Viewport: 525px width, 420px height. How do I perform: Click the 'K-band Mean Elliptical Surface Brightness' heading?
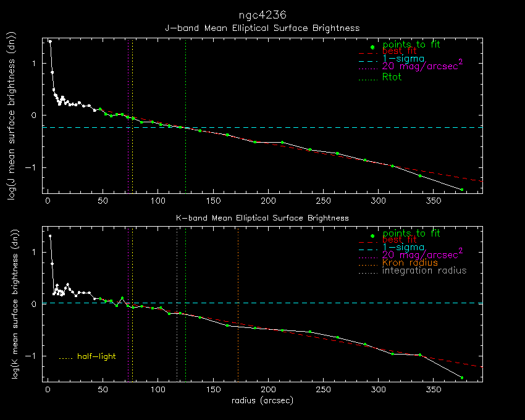pyautogui.click(x=262, y=217)
